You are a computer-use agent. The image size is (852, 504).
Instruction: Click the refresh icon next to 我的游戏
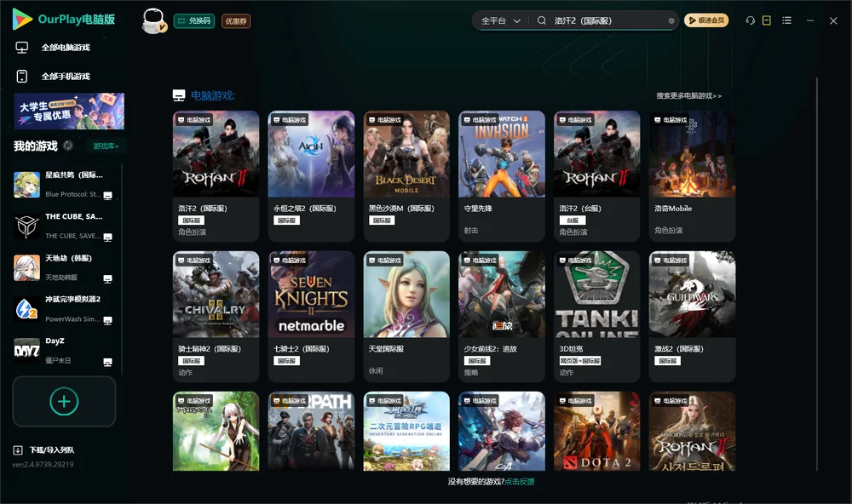[x=68, y=146]
